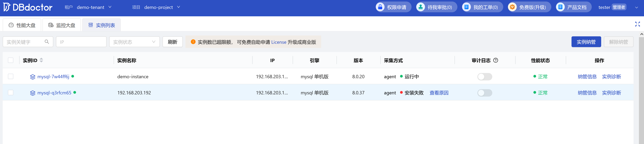This screenshot has width=644, height=144.
Task: Open instance mysql-q3rfcm65 link
Action: 54,93
